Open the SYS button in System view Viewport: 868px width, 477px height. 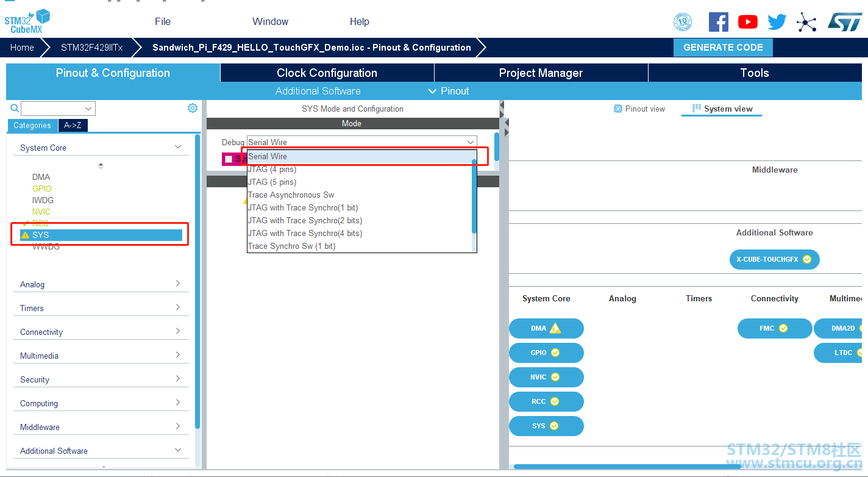[x=546, y=426]
